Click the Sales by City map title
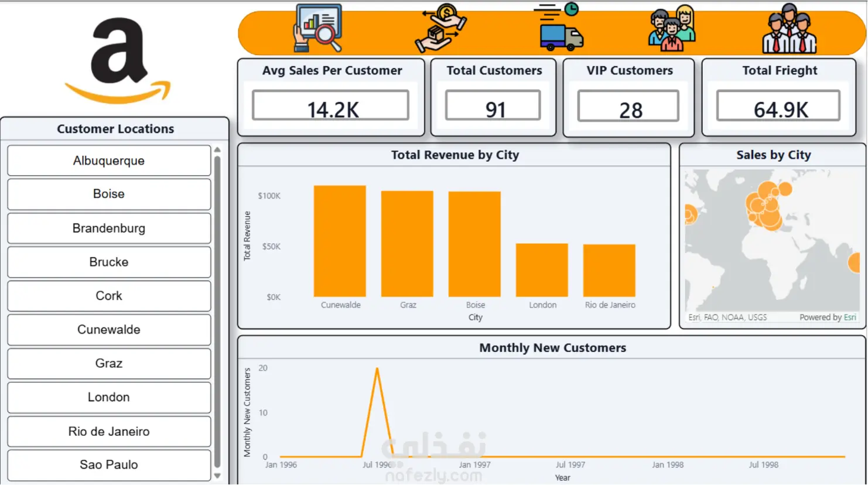This screenshot has width=868, height=485. (774, 155)
